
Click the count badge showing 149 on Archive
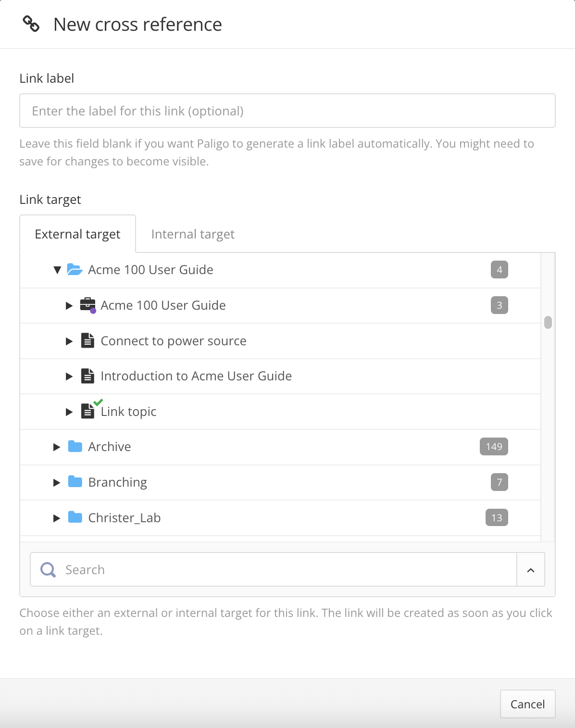[x=493, y=447]
